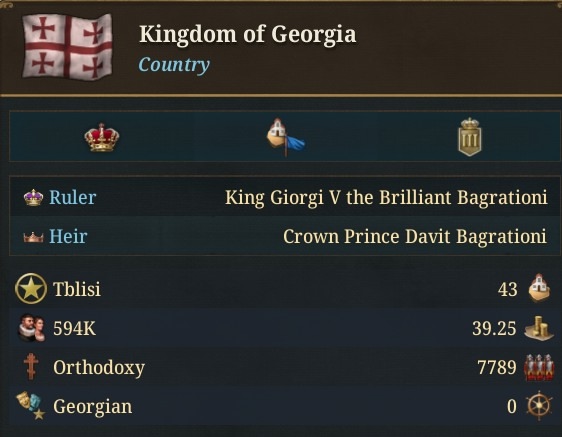Click the theater masks culture icon
This screenshot has width=562, height=437.
pyautogui.click(x=30, y=406)
